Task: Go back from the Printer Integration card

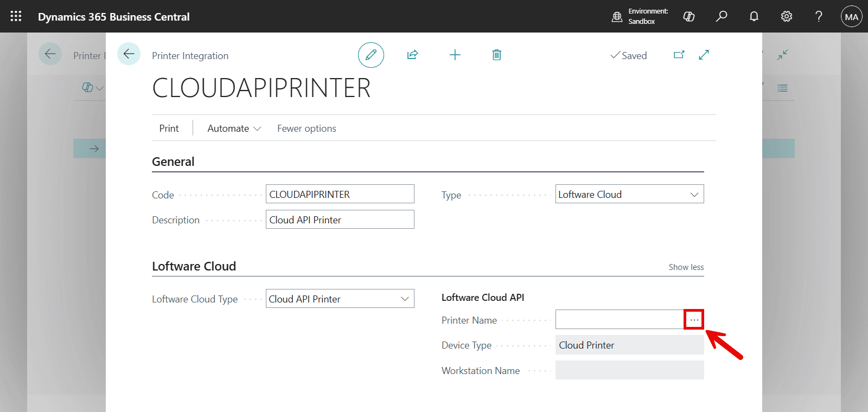Action: pyautogui.click(x=129, y=54)
